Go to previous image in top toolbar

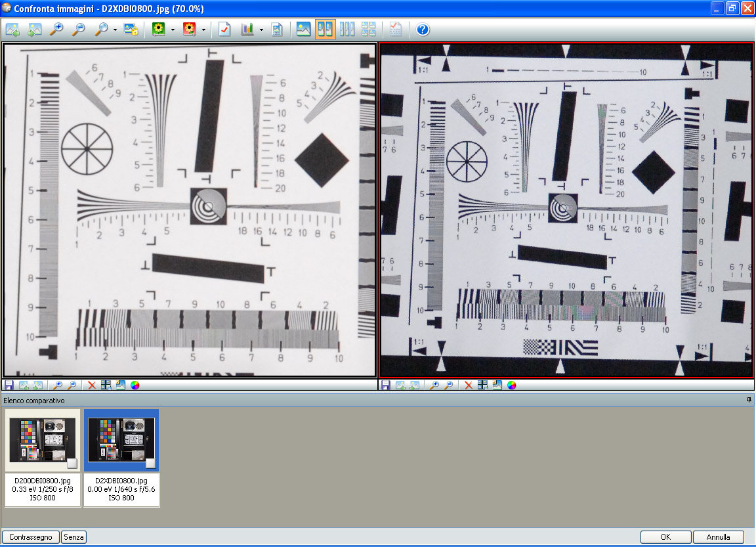(x=12, y=30)
